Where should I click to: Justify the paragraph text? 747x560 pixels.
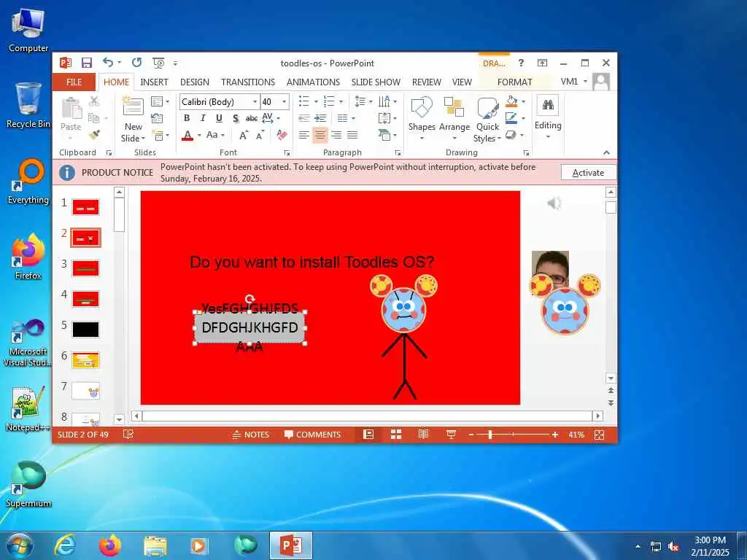pyautogui.click(x=352, y=135)
